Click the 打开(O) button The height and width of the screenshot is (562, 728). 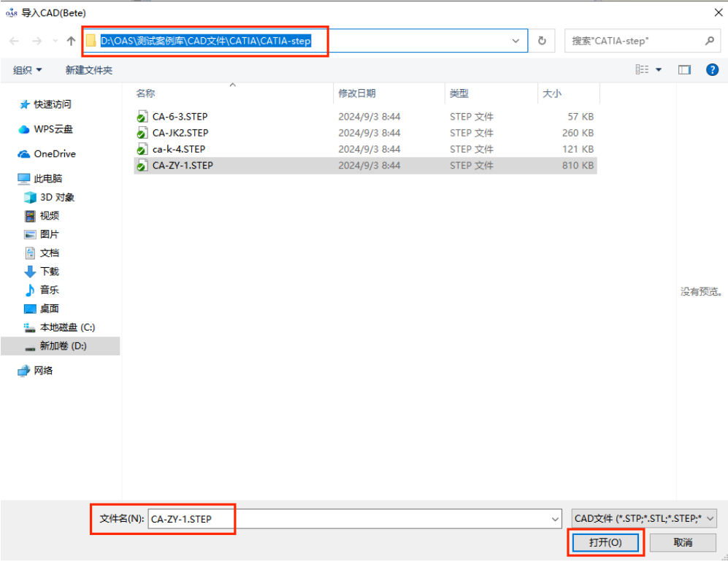605,542
